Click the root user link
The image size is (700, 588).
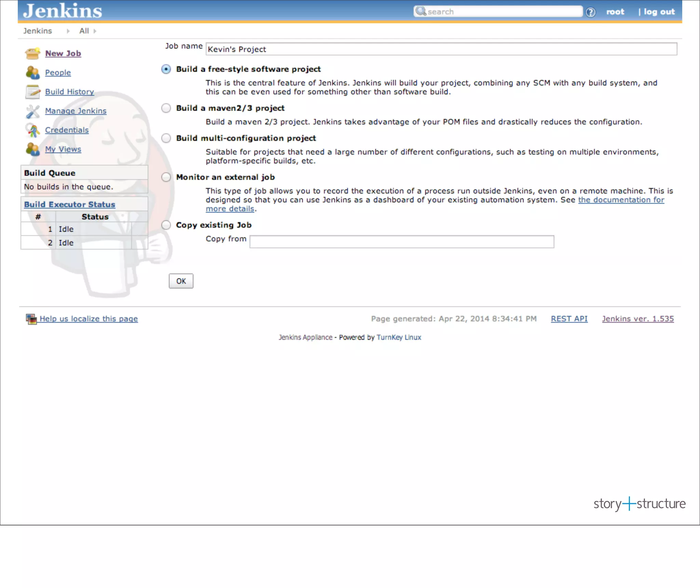pyautogui.click(x=615, y=12)
